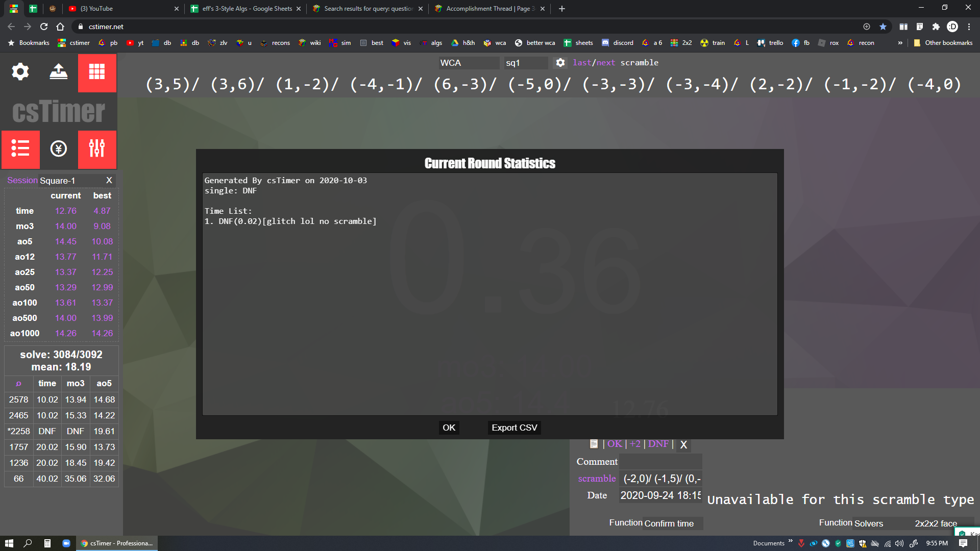980x551 pixels.
Task: Go to browser home icon
Action: click(60, 27)
